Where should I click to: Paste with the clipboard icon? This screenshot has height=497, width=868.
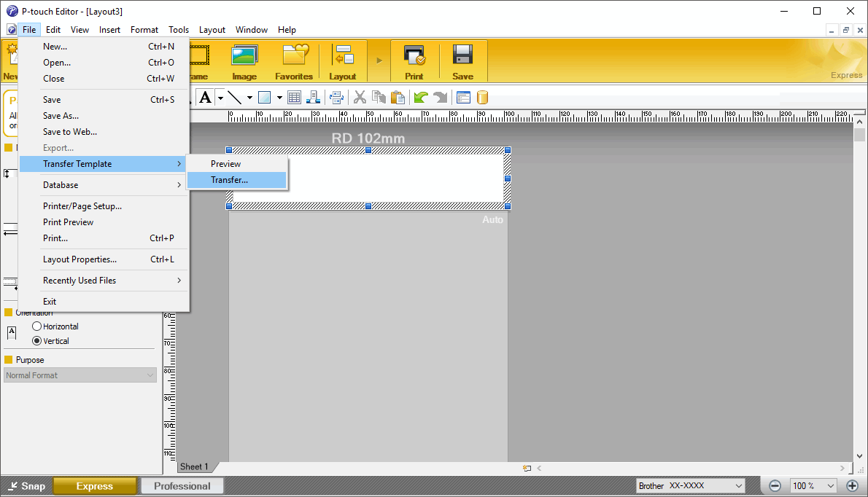pos(398,98)
